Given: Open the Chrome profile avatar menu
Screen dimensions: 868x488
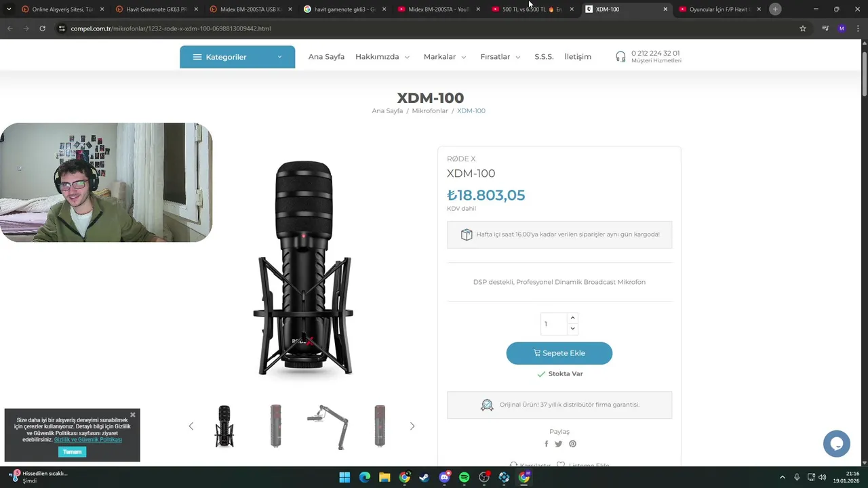Looking at the screenshot, I should click(x=842, y=28).
